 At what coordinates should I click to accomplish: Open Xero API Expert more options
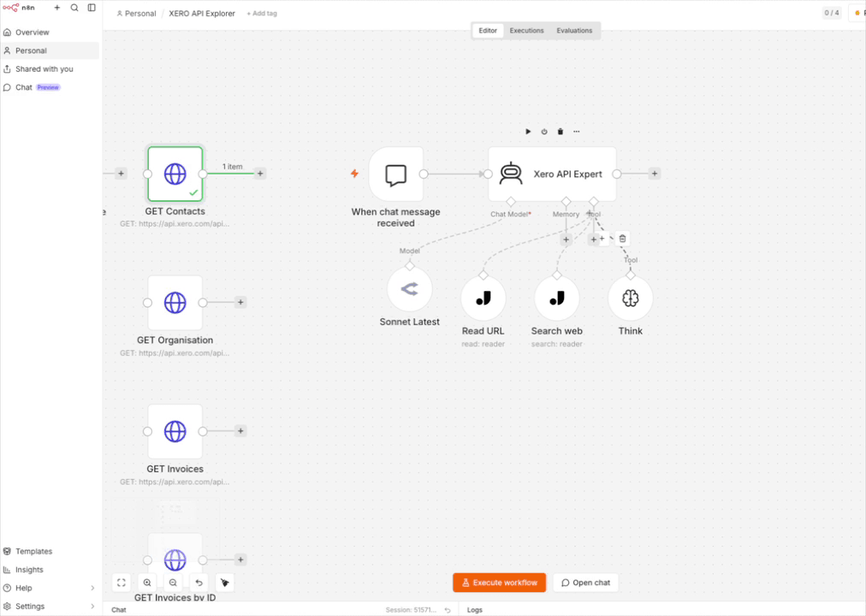(576, 132)
